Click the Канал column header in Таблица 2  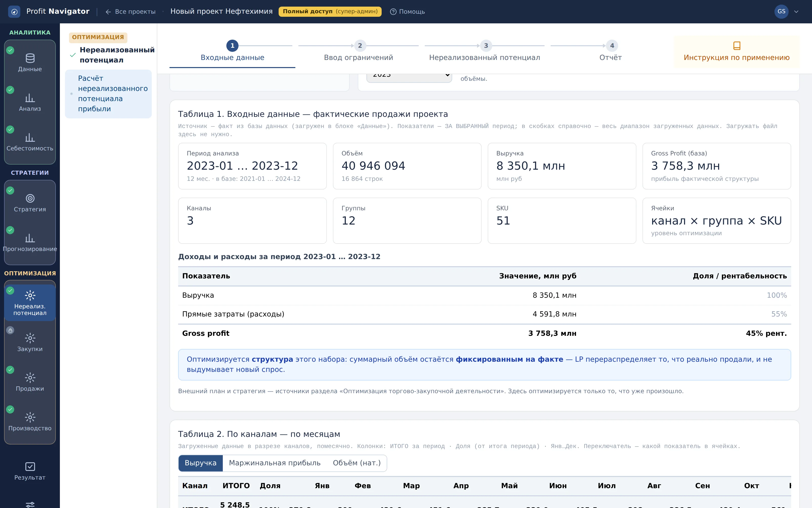tap(195, 486)
